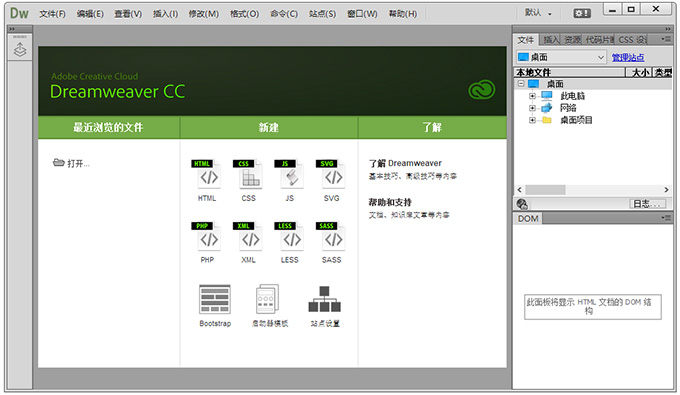Viewport: 680px width, 395px height.
Task: Switch to the 插入 panel tab
Action: coord(550,40)
